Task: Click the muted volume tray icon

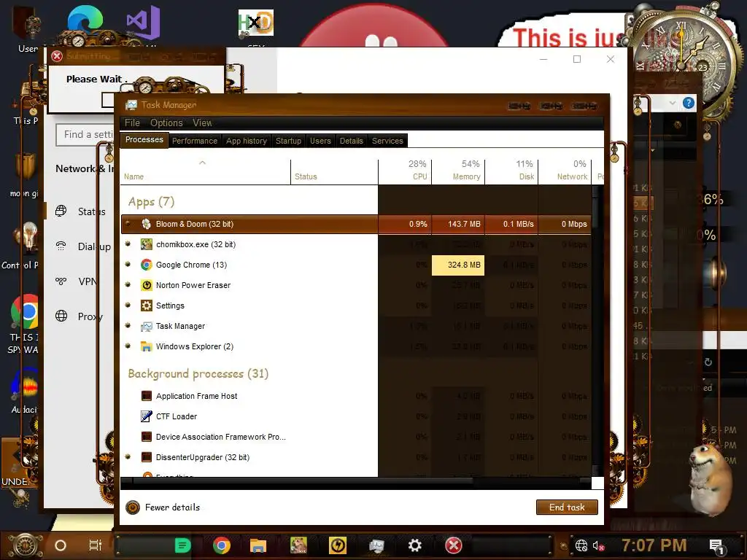Action: pos(598,545)
